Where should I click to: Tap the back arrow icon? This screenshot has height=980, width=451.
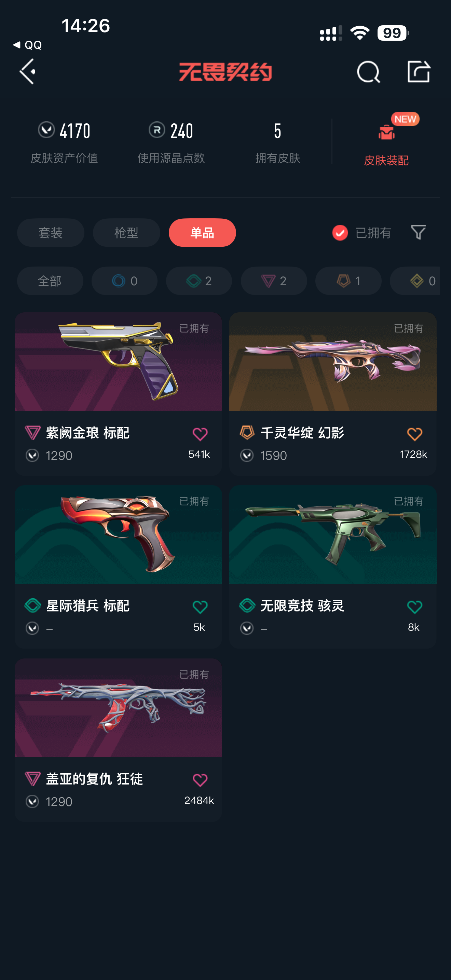pos(28,71)
